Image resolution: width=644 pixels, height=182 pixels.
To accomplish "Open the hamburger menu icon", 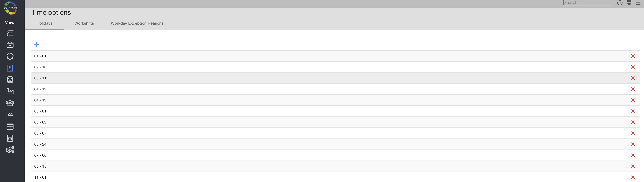I will (638, 3).
